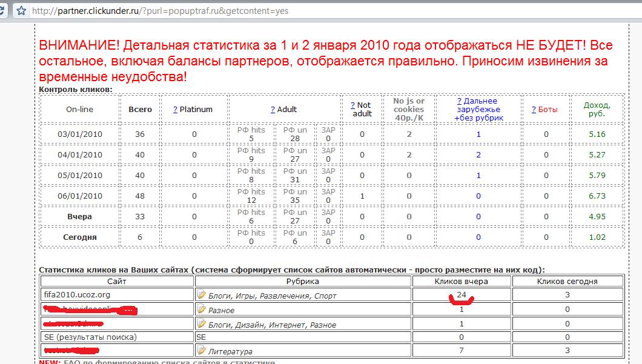Click the pencil icon in fifa2010.ucoz.org row
This screenshot has height=364, width=642.
pyautogui.click(x=202, y=294)
